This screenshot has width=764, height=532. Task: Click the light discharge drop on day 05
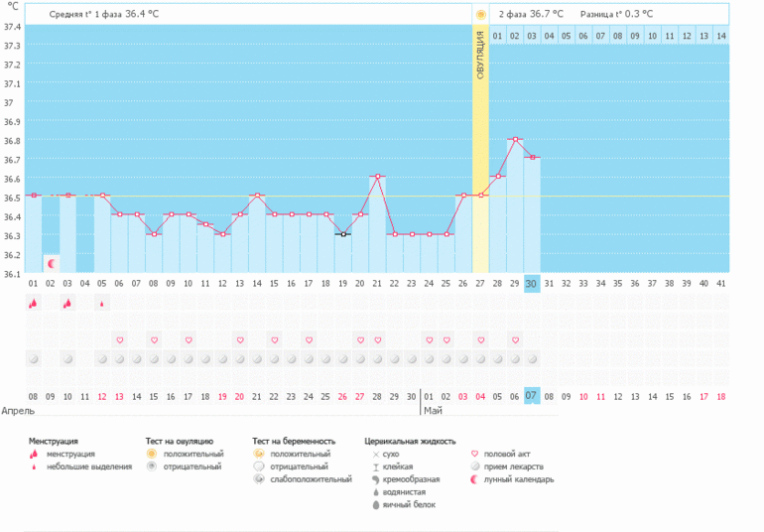click(x=101, y=304)
